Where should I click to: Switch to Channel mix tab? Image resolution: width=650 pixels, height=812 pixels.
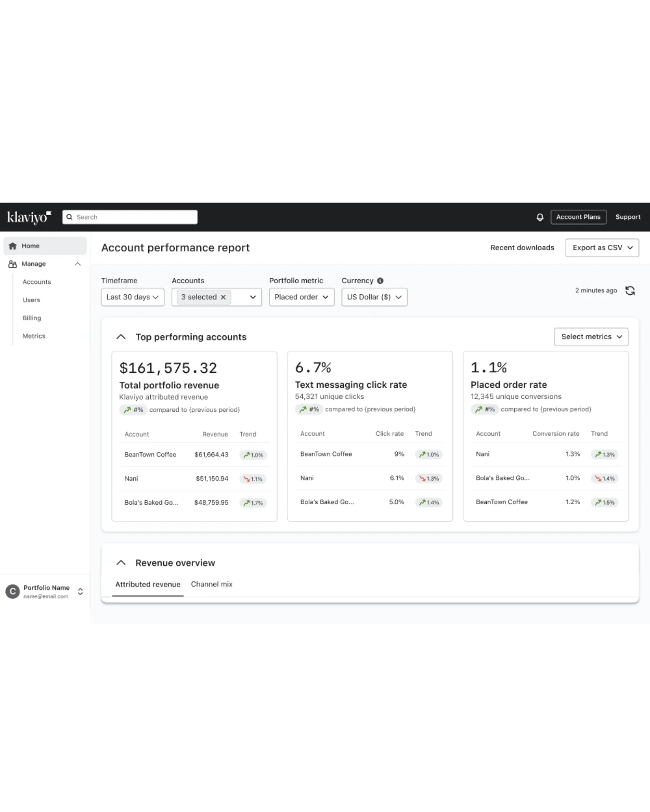point(212,584)
